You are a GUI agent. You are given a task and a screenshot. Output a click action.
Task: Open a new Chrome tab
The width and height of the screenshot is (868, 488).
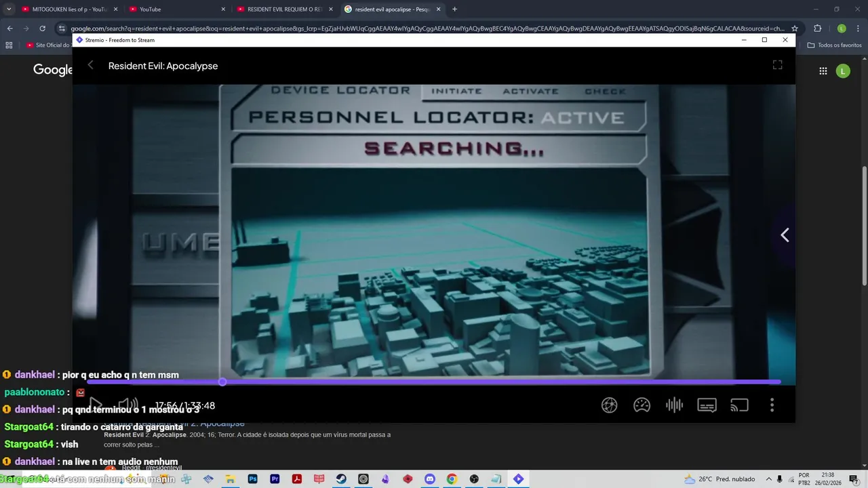point(454,9)
